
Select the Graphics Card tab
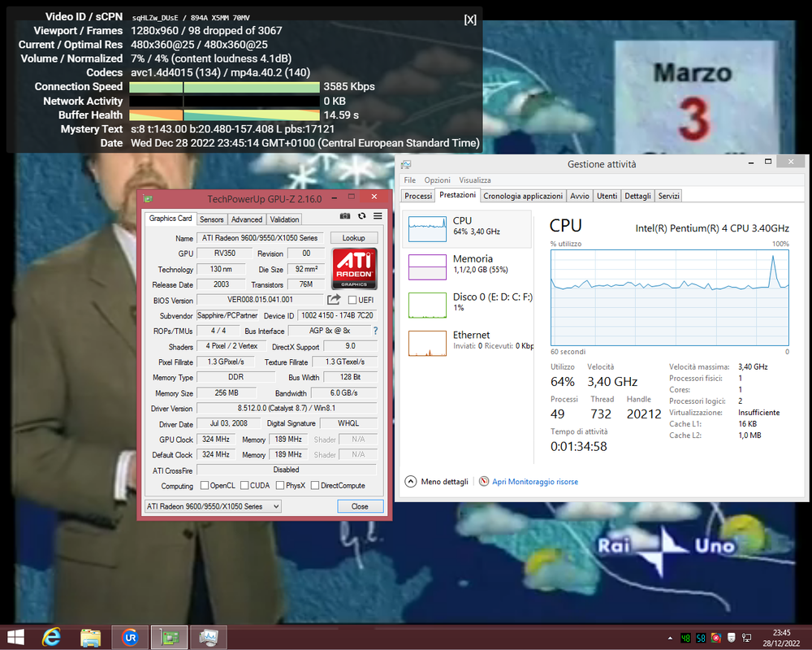pos(171,219)
